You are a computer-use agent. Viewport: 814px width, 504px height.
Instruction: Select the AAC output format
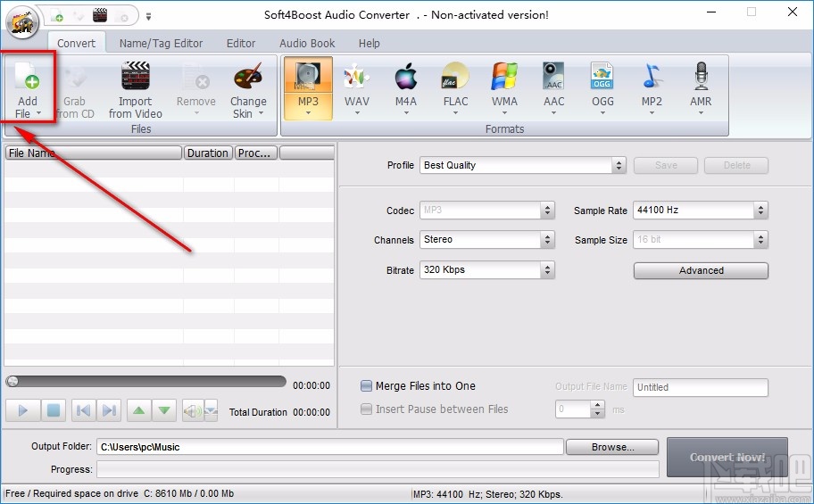point(553,88)
